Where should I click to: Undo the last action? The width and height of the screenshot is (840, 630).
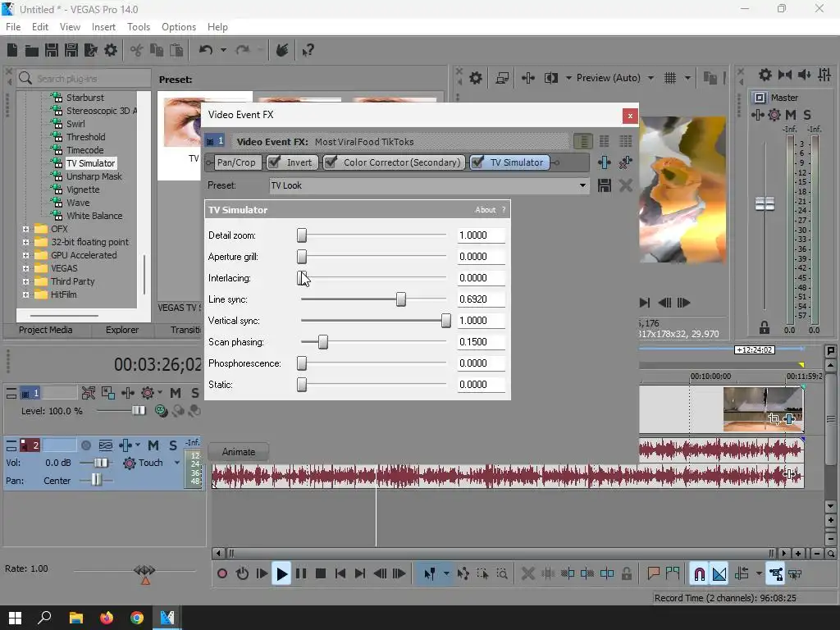[x=206, y=50]
